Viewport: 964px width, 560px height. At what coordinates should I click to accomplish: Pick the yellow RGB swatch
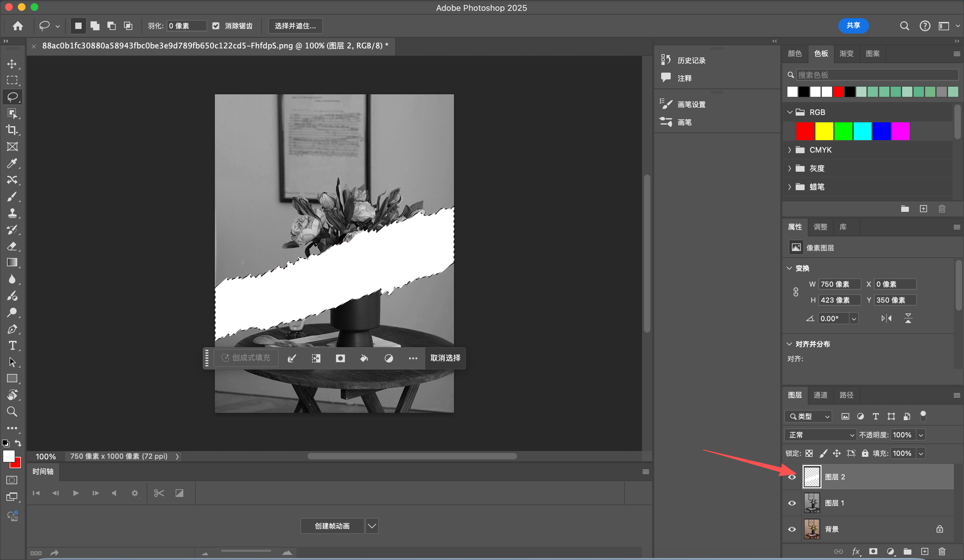click(x=824, y=131)
